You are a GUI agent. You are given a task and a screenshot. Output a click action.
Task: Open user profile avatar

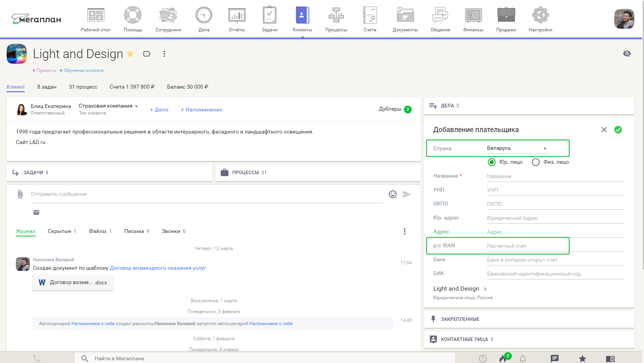[624, 19]
